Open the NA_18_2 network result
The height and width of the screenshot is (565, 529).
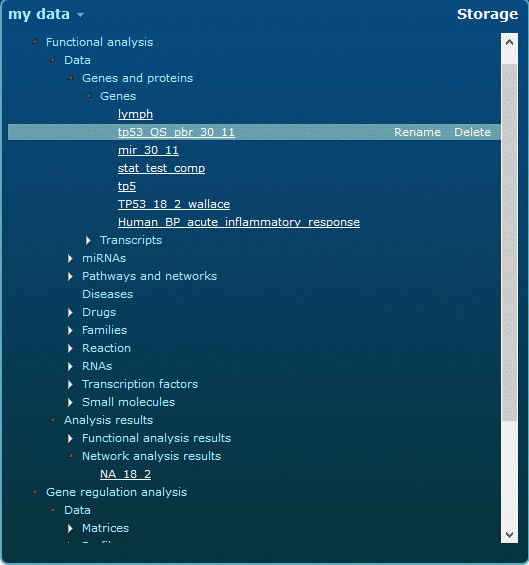coord(125,474)
